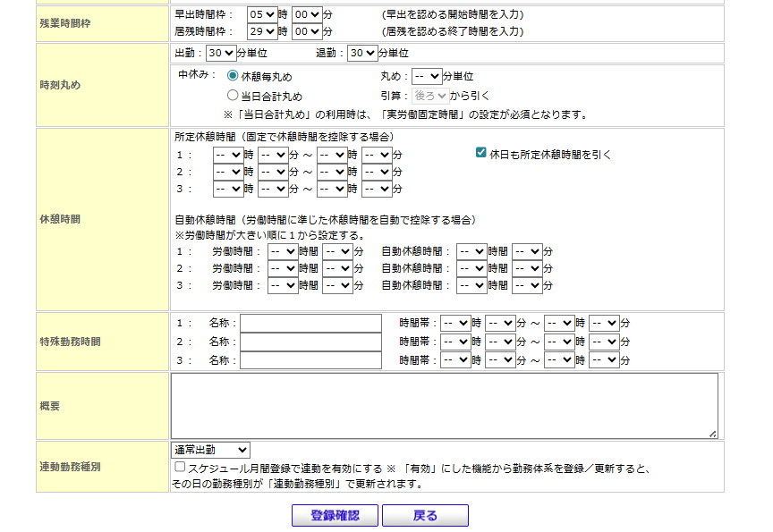
Task: Click the 登録確認 button
Action: pos(335,516)
